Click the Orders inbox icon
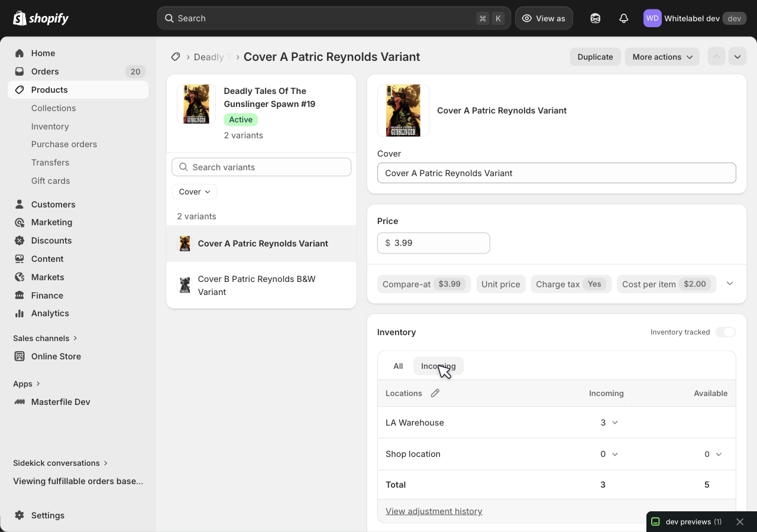The height and width of the screenshot is (532, 757). [x=20, y=72]
